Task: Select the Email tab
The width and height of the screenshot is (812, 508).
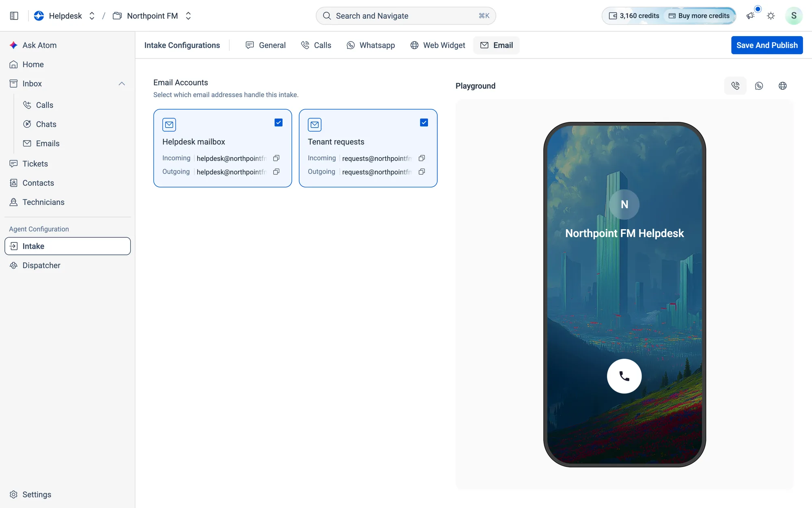Action: click(497, 45)
